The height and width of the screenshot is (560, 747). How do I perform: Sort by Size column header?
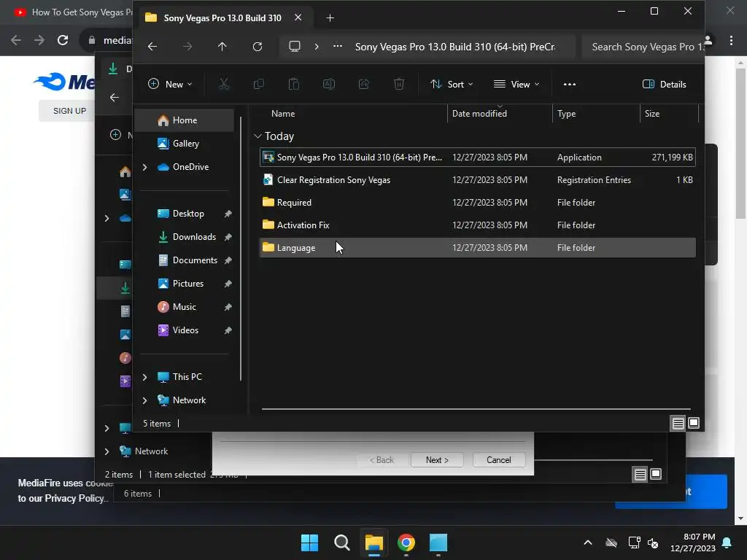tap(651, 114)
